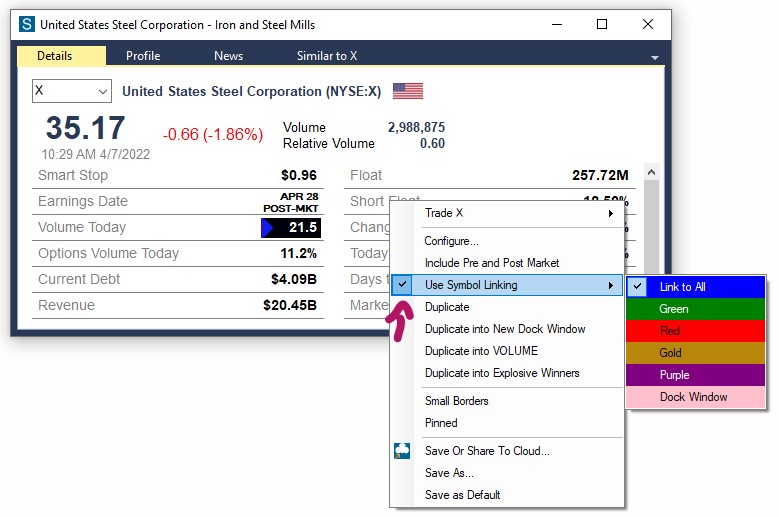This screenshot has width=779, height=517.
Task: Open the X symbol dropdown
Action: [103, 92]
